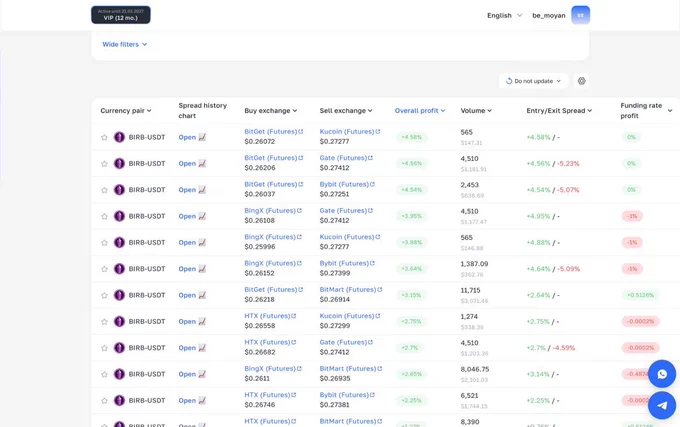
Task: Favorite the row with BingX buy price $0.26108
Action: pyautogui.click(x=104, y=216)
